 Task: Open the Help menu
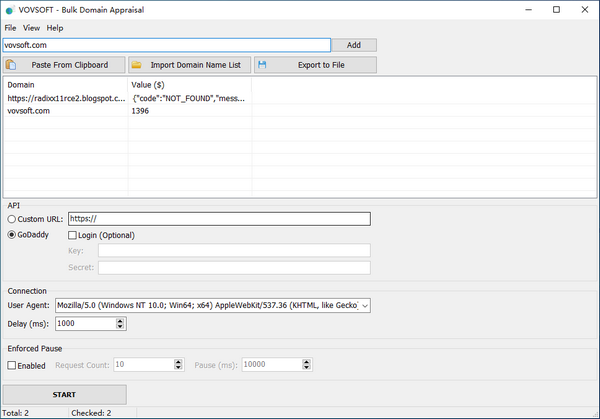pyautogui.click(x=54, y=28)
